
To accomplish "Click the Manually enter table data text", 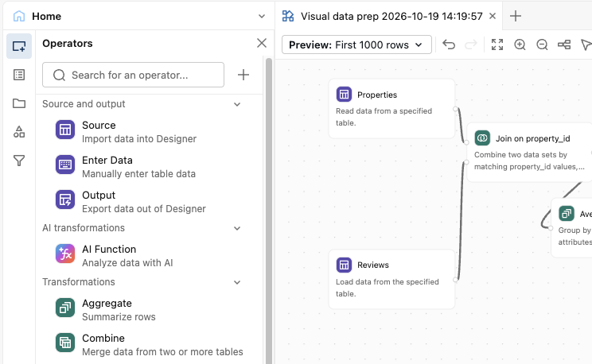I will (138, 174).
